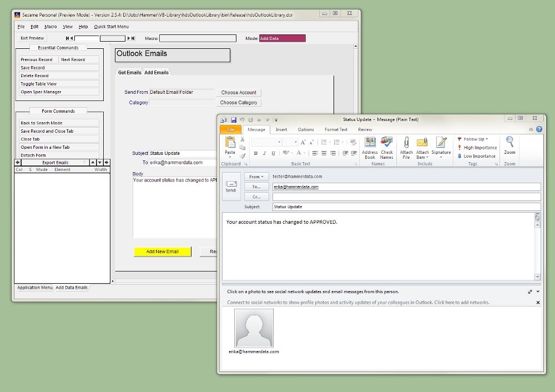Expand the People Pane chevron
555x392 pixels.
538,292
